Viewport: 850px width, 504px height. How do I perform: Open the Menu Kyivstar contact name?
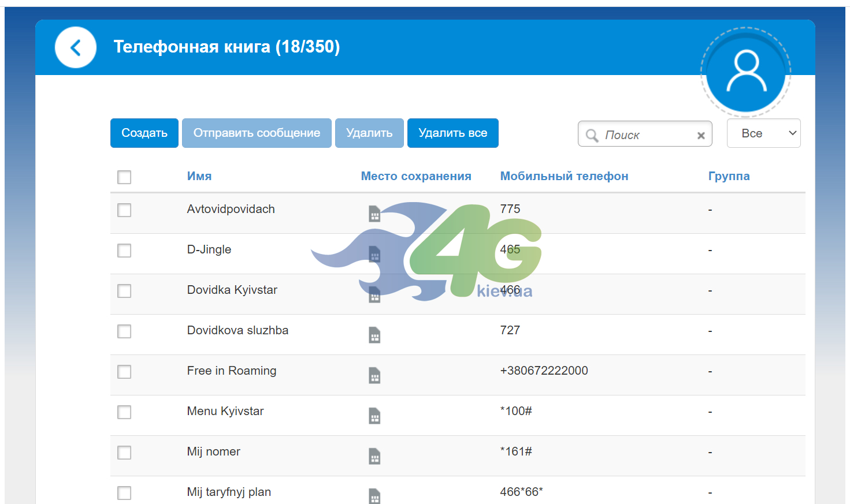pyautogui.click(x=225, y=411)
